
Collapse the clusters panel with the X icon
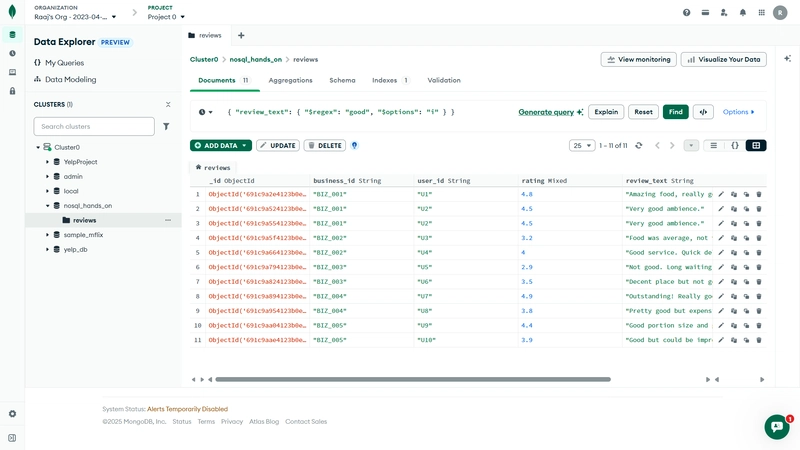click(168, 104)
